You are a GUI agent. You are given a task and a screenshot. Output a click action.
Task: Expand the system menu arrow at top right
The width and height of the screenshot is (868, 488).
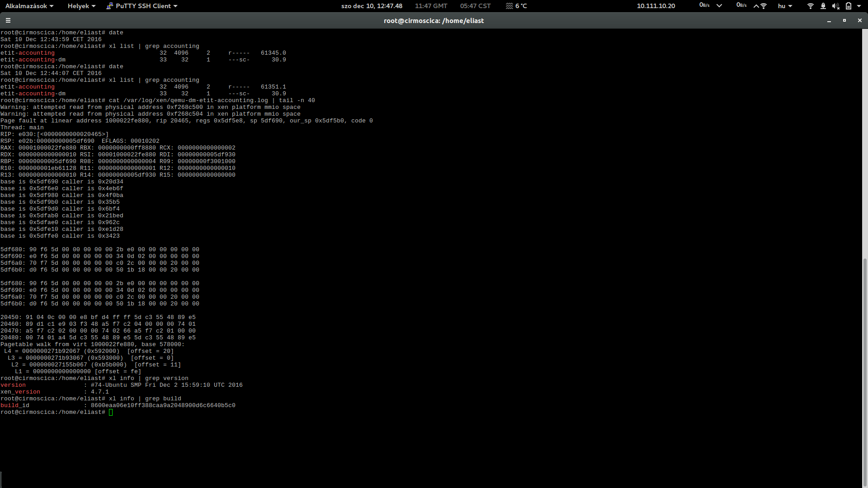(859, 6)
